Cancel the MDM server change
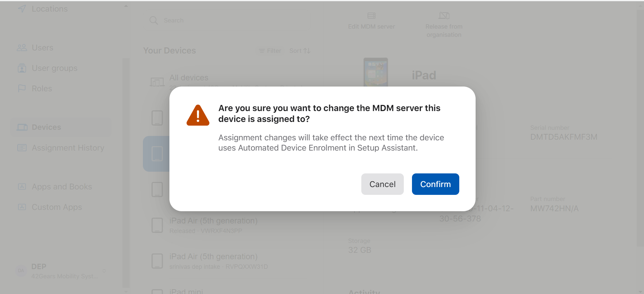644x294 pixels. click(382, 184)
